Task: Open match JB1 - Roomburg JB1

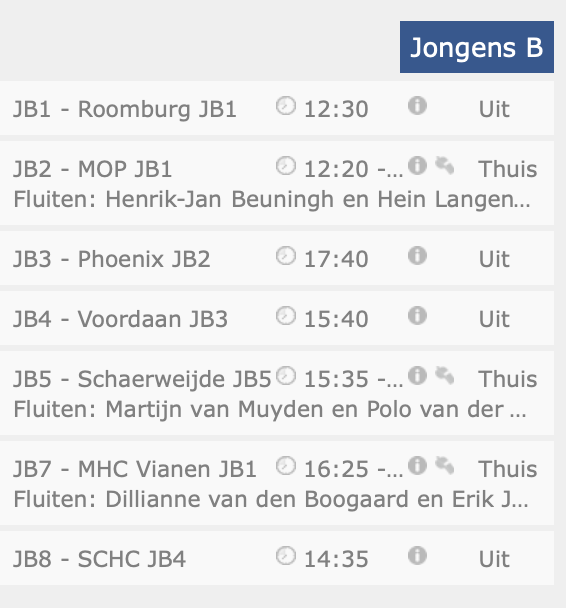Action: [x=124, y=109]
